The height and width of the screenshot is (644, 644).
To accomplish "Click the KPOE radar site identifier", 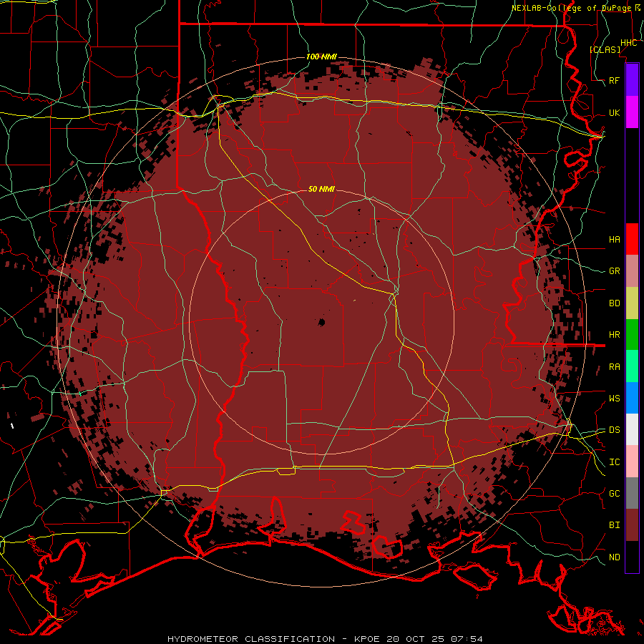I will [366, 639].
